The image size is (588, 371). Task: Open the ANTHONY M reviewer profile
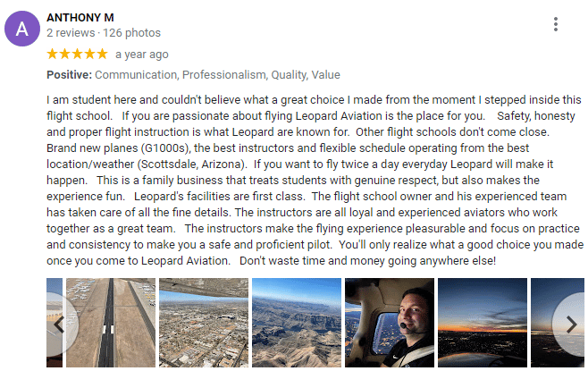coord(80,18)
